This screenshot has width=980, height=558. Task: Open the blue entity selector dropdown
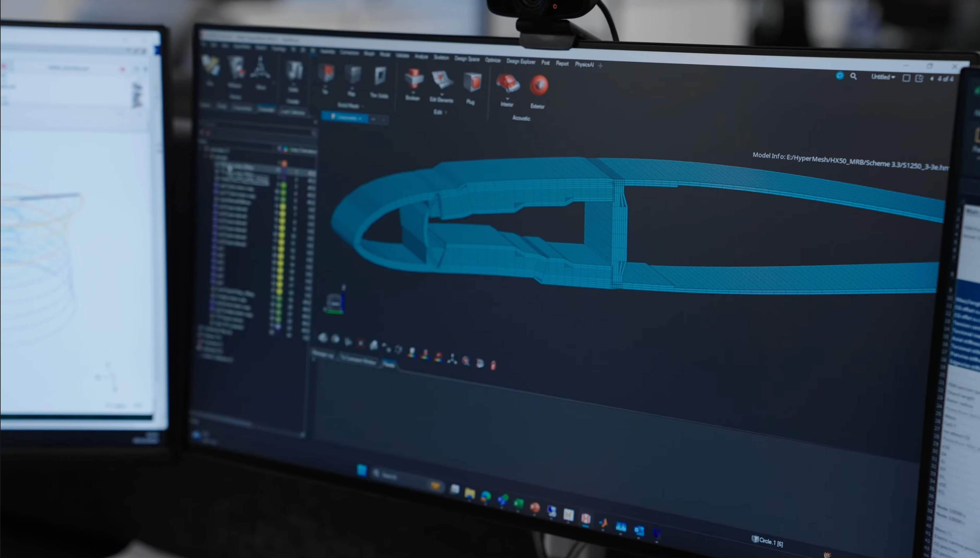(x=345, y=117)
